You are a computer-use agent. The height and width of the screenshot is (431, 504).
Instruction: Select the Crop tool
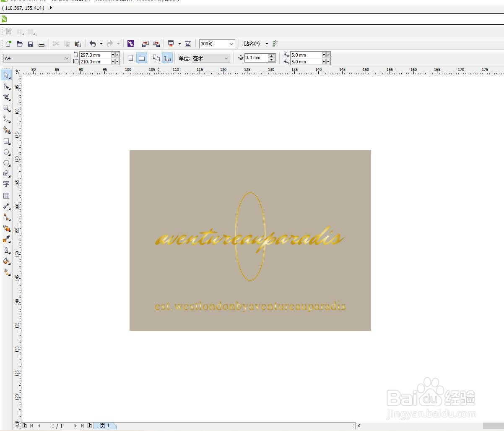tap(6, 97)
